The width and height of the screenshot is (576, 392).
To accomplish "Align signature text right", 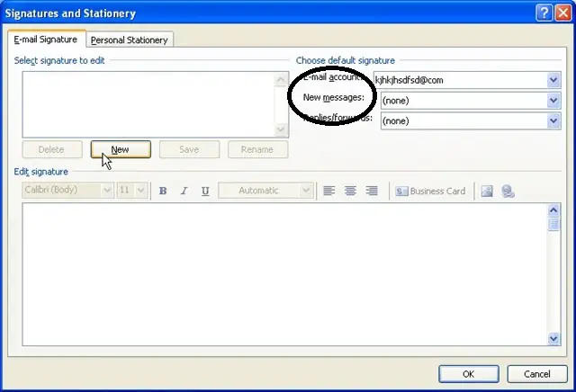I will 372,191.
